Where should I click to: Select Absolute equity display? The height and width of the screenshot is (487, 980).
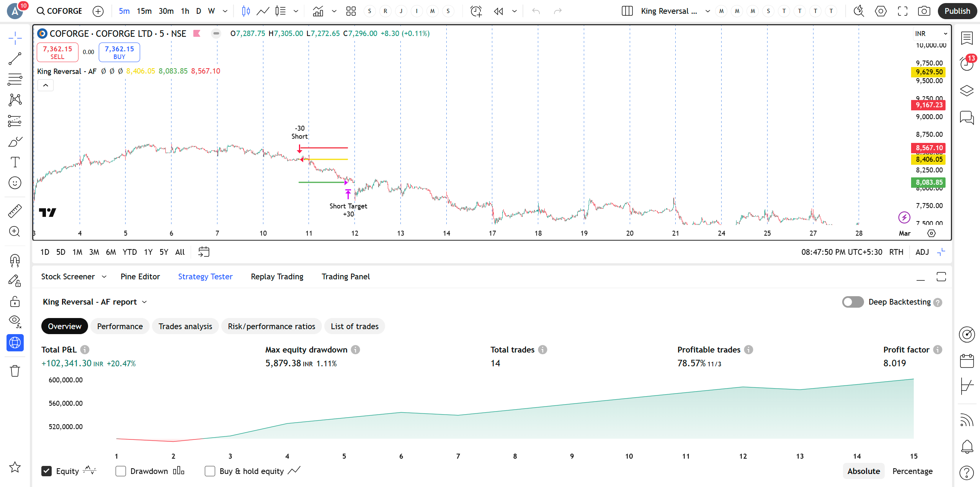[x=864, y=471]
